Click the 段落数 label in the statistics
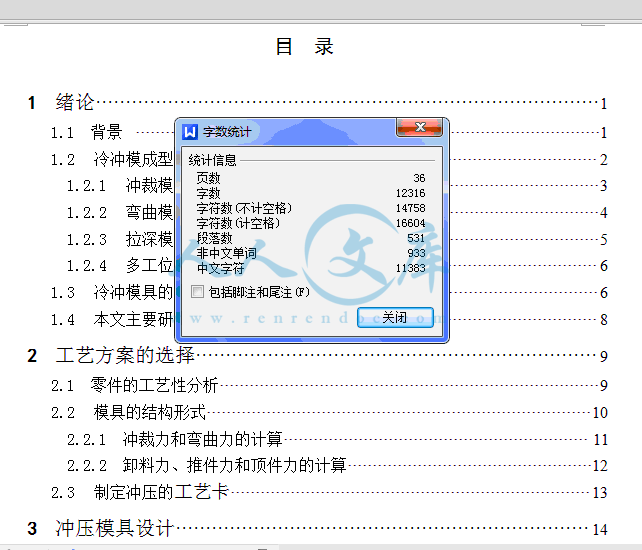This screenshot has height=550, width=642. click(215, 238)
